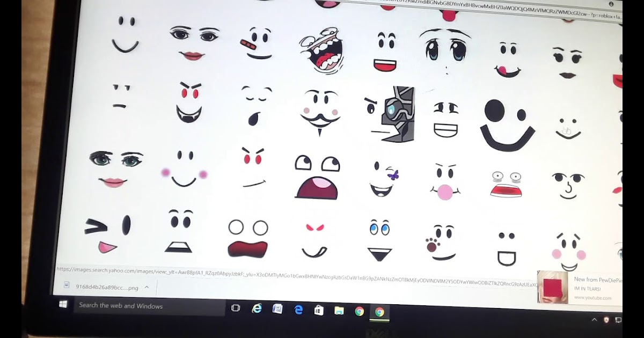The width and height of the screenshot is (644, 338).
Task: Click the PewDiePie notification thumbnail image
Action: coord(552,288)
